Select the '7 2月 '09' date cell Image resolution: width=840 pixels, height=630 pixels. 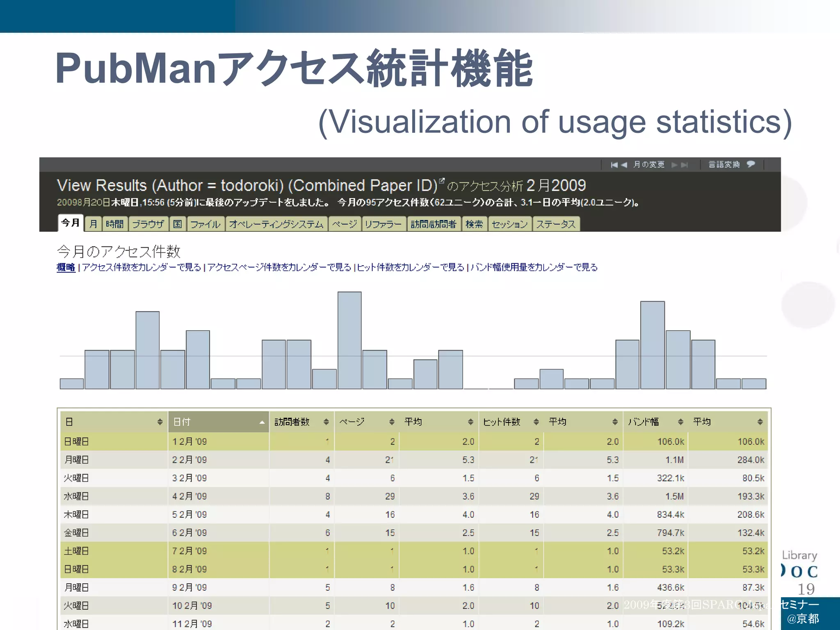tap(219, 551)
